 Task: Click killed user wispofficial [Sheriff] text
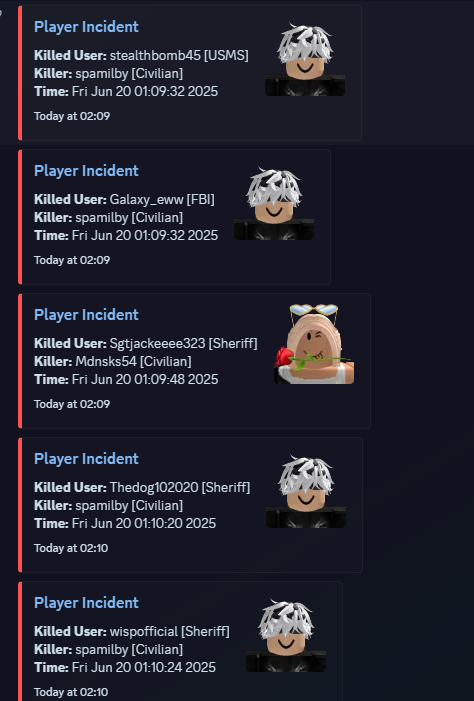169,631
